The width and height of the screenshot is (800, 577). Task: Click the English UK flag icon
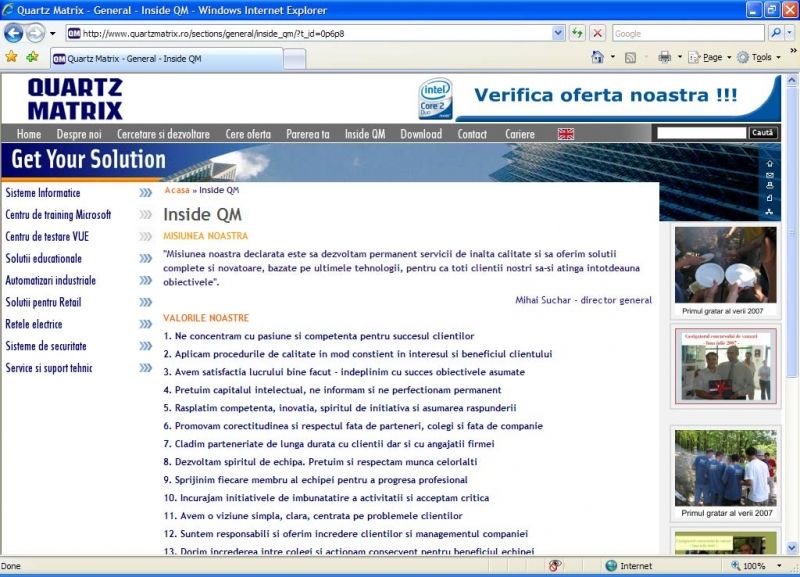(x=566, y=134)
